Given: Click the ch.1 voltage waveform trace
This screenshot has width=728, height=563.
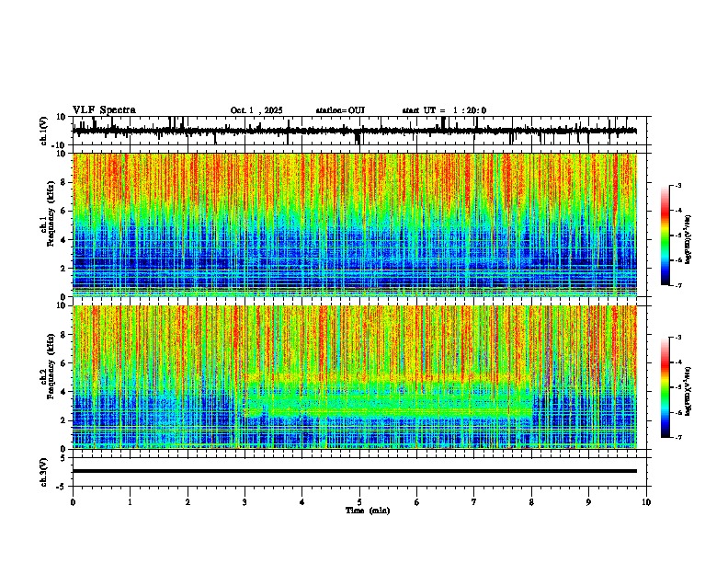Looking at the screenshot, I should point(355,131).
